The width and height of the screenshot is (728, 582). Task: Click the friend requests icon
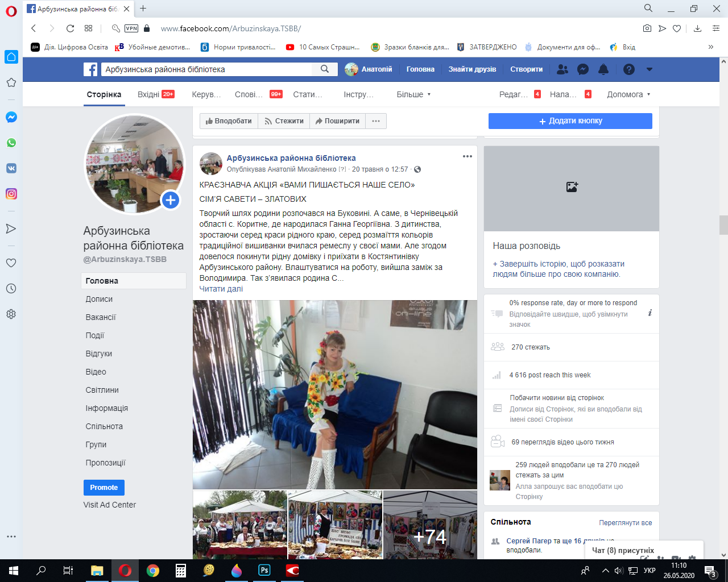click(x=562, y=69)
